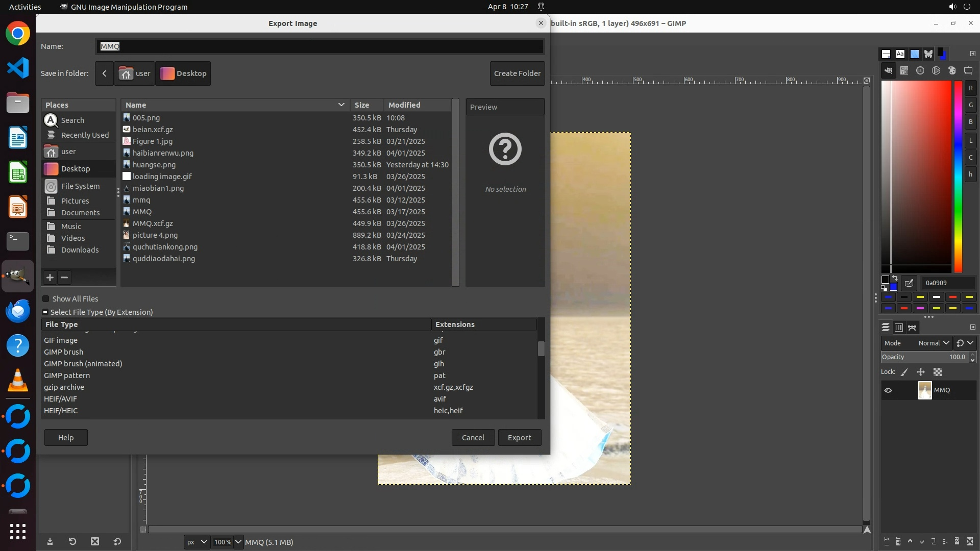Click the Export button

point(519,438)
